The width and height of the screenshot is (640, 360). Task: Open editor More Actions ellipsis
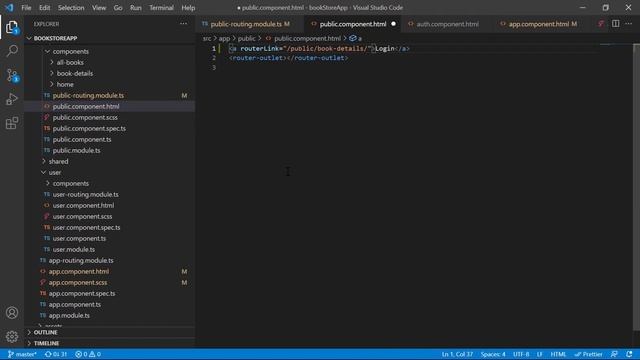pos(629,24)
